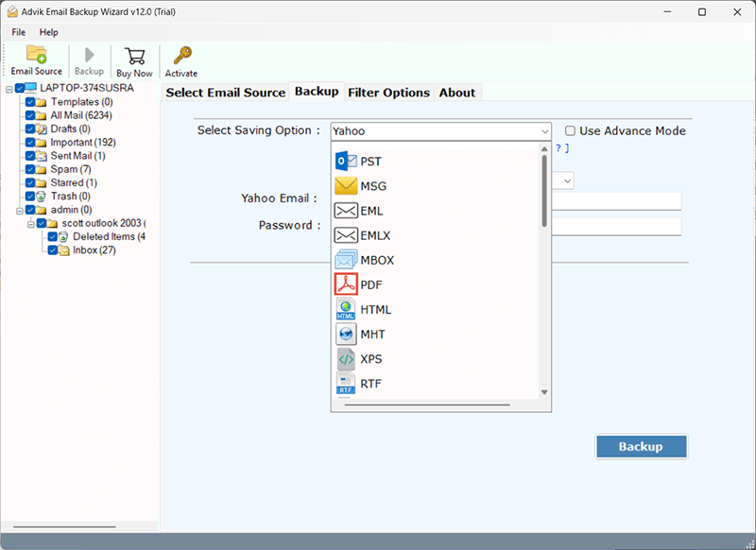756x550 pixels.
Task: Click the scott outlook 2003 folder icon
Action: 52,224
